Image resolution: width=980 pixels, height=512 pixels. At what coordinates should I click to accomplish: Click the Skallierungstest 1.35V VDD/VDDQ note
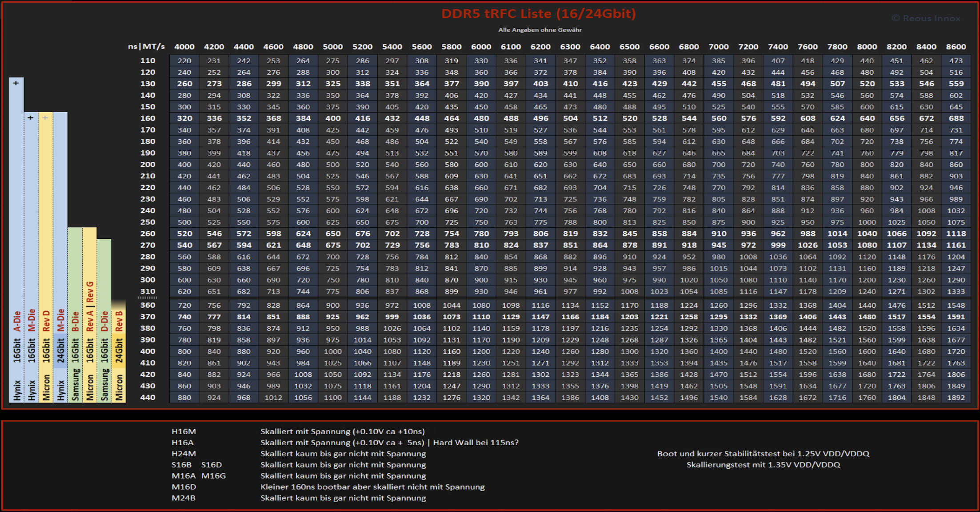pos(763,464)
